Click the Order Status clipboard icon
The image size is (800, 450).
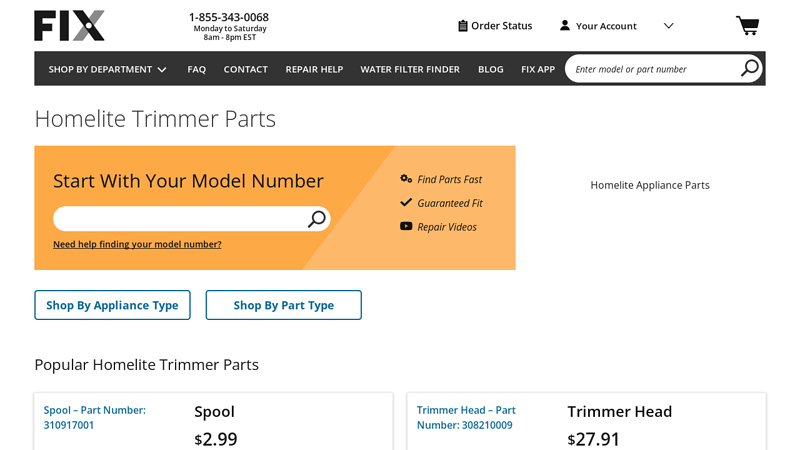(x=463, y=26)
